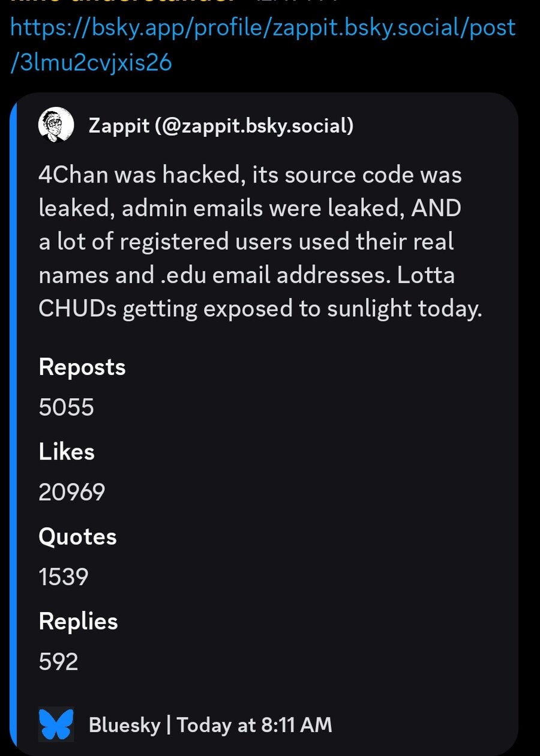Viewport: 540px width, 756px height.
Task: Select the Replies count 592
Action: pos(58,662)
